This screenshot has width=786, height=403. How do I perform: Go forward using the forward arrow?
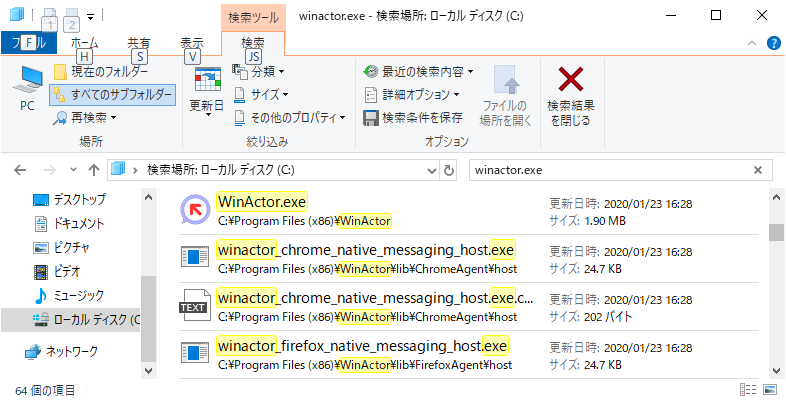(50, 170)
